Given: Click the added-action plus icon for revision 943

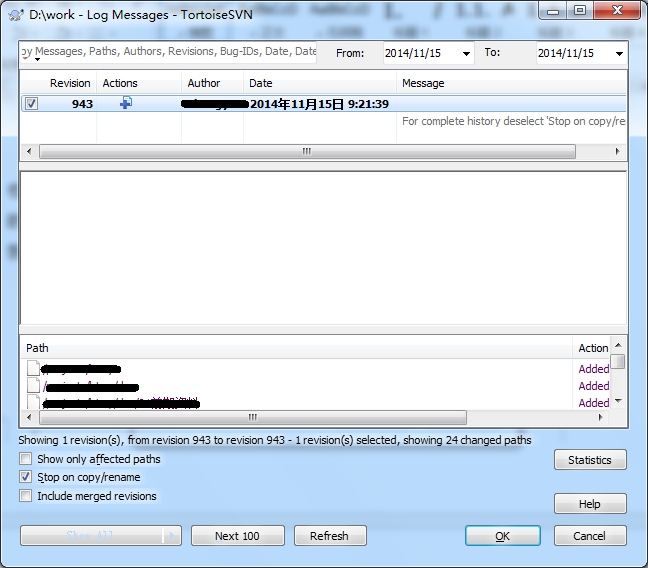Looking at the screenshot, I should coord(126,103).
